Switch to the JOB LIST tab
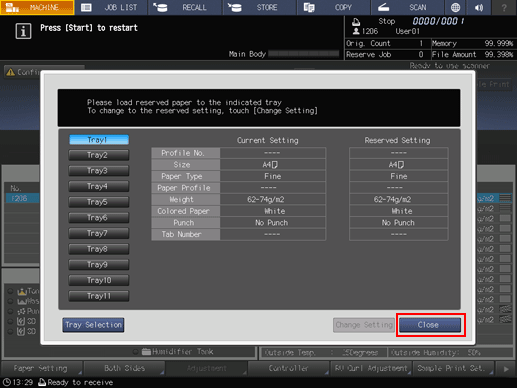This screenshot has height=388, width=517. coord(111,7)
